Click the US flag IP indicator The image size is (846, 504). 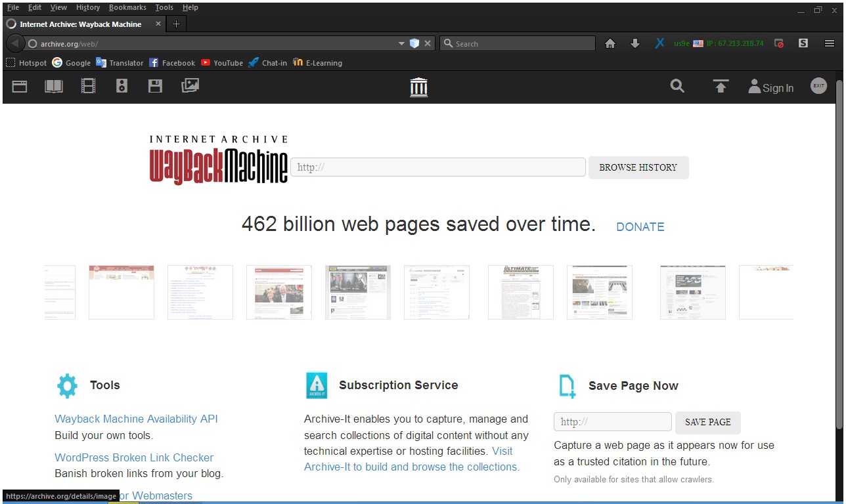pos(698,43)
